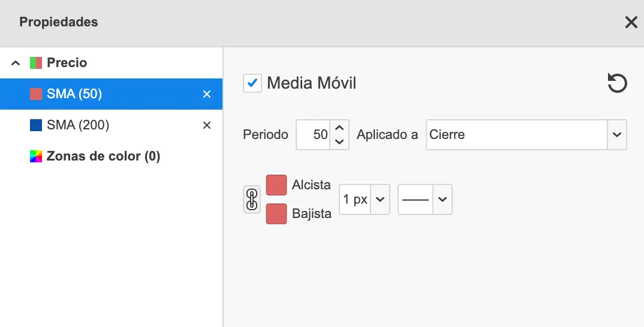Open the line style dropdown
644x327 pixels.
(x=425, y=199)
